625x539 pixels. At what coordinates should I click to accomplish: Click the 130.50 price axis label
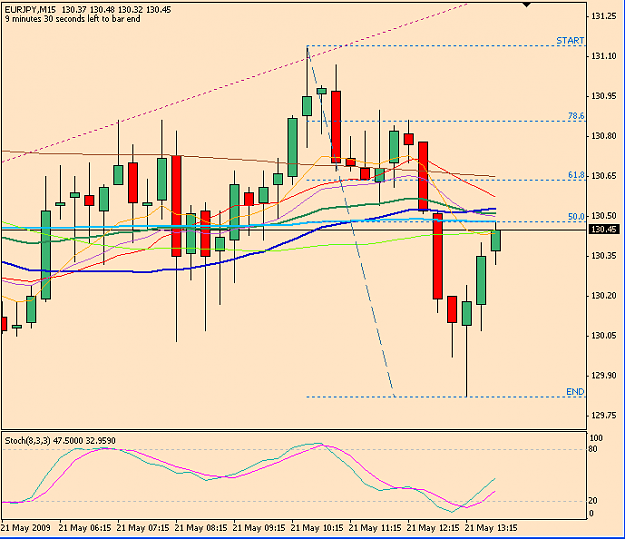pos(603,216)
